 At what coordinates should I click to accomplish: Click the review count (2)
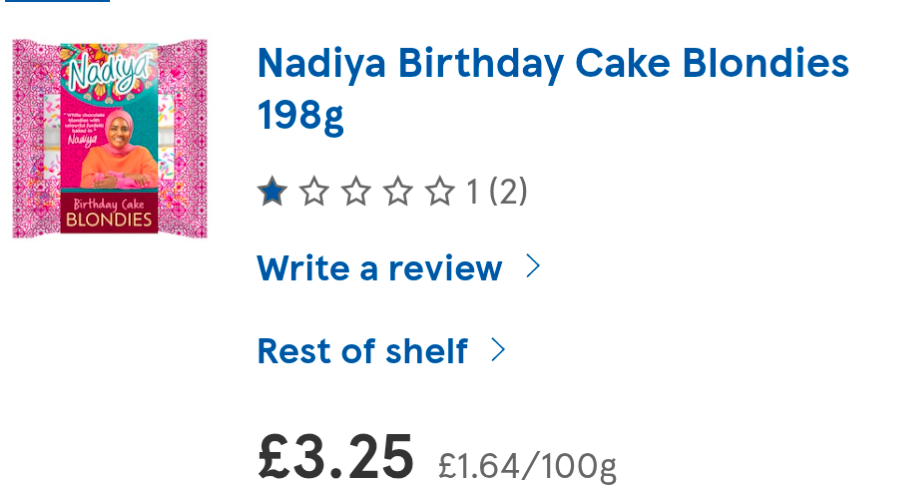(508, 191)
